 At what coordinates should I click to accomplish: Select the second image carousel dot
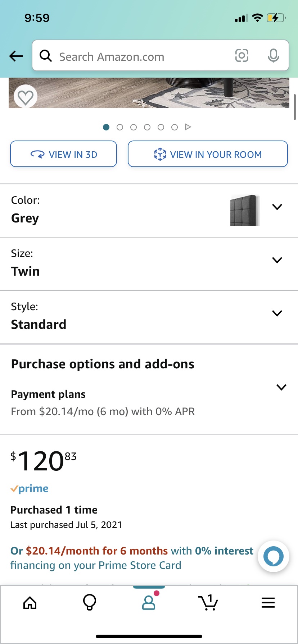pyautogui.click(x=120, y=127)
